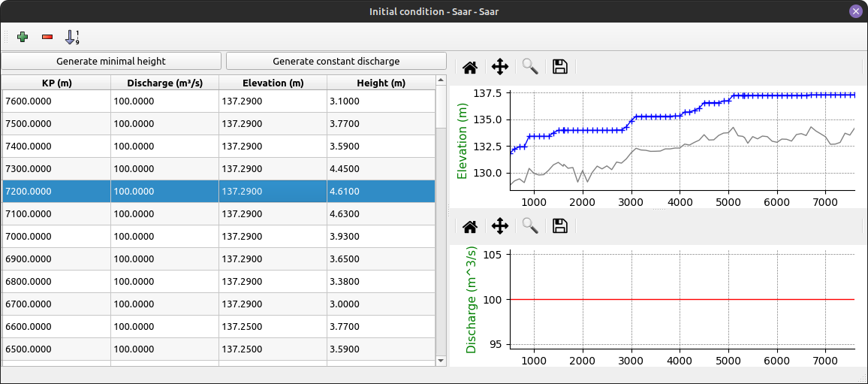This screenshot has height=384, width=868.
Task: Select the elevation cell in row 7600.0000
Action: [273, 101]
